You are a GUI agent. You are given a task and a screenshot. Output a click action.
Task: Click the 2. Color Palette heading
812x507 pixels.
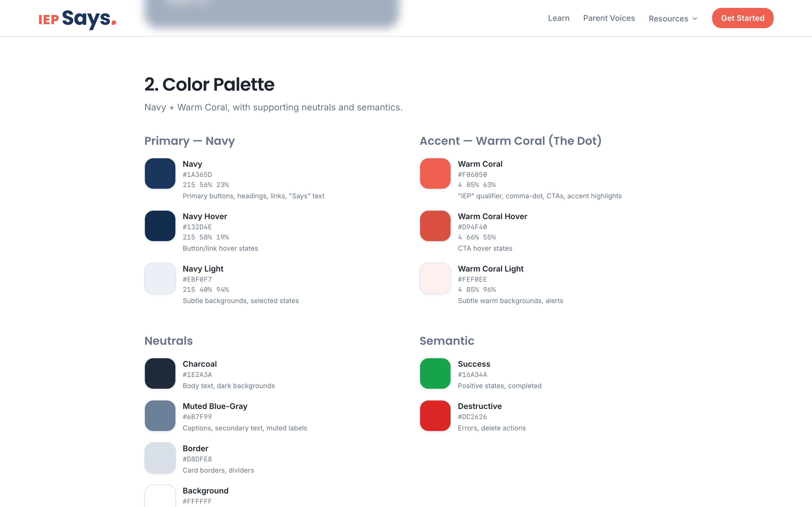tap(209, 84)
